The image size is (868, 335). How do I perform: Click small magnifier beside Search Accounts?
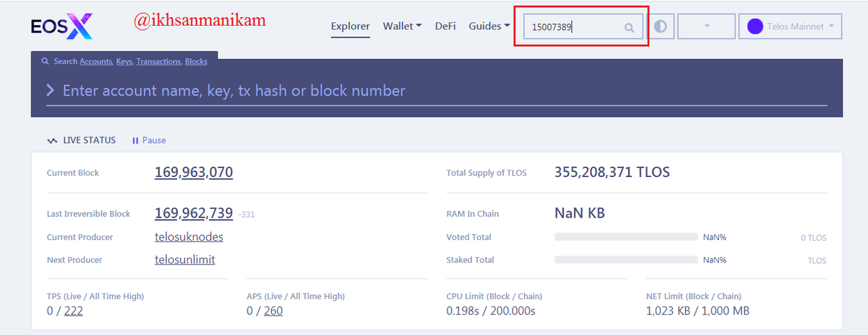point(46,61)
